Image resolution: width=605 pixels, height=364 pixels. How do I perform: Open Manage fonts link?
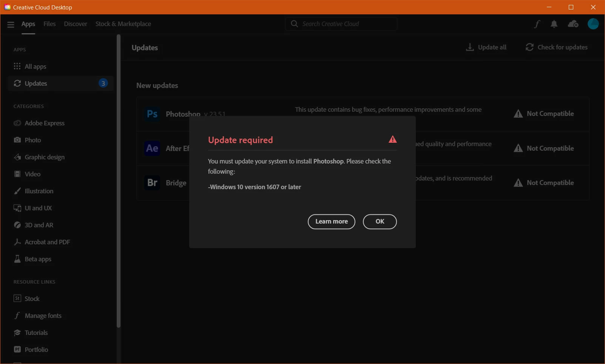click(x=60, y=316)
